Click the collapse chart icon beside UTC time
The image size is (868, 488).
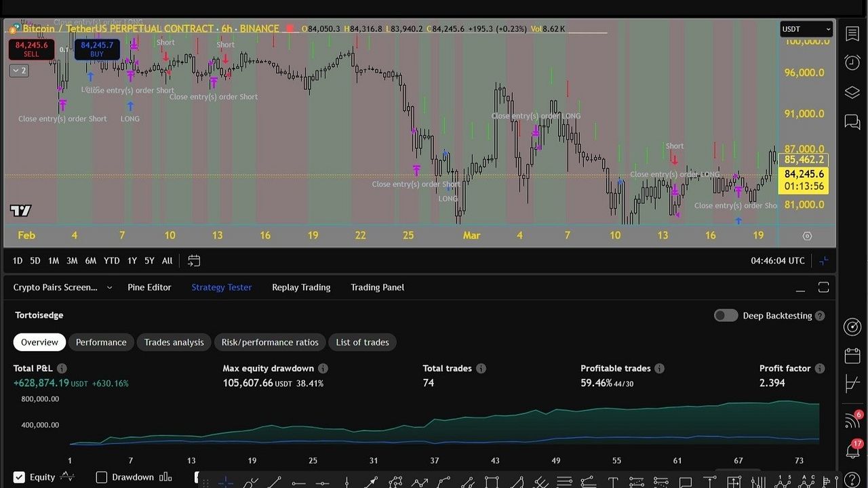823,260
